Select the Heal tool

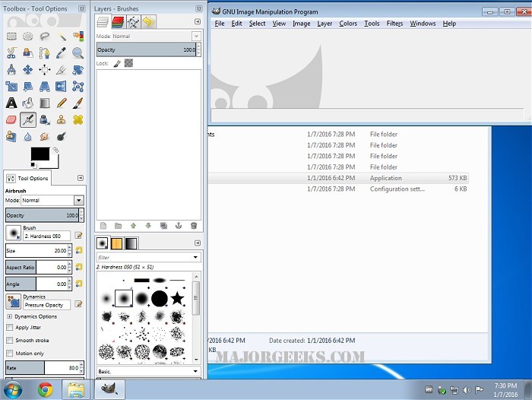click(78, 119)
